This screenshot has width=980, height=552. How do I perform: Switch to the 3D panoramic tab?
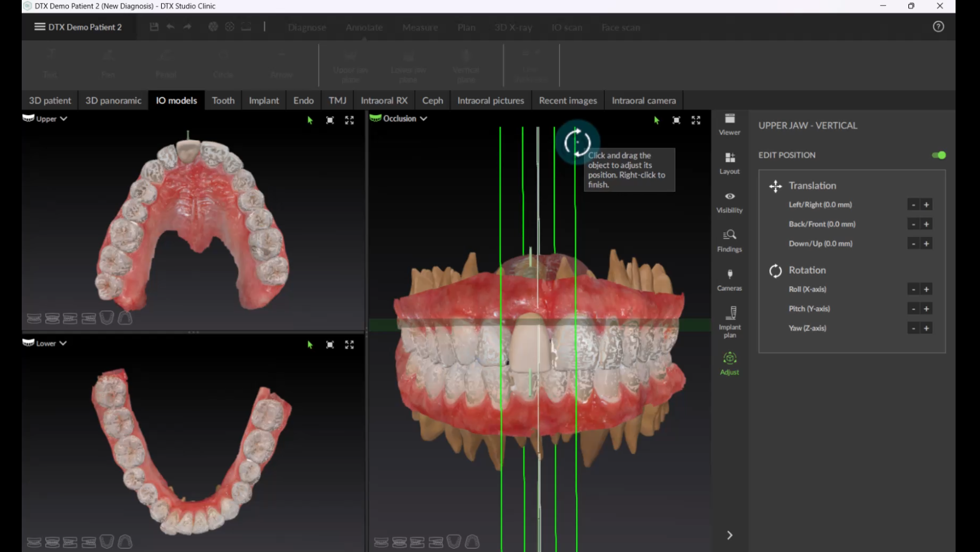tap(113, 101)
